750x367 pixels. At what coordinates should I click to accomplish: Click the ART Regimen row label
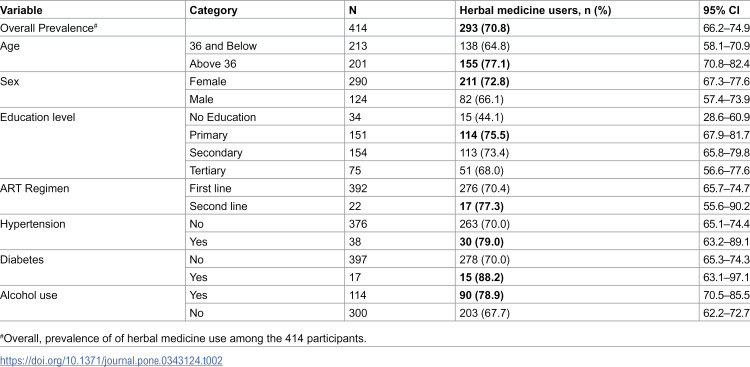34,189
